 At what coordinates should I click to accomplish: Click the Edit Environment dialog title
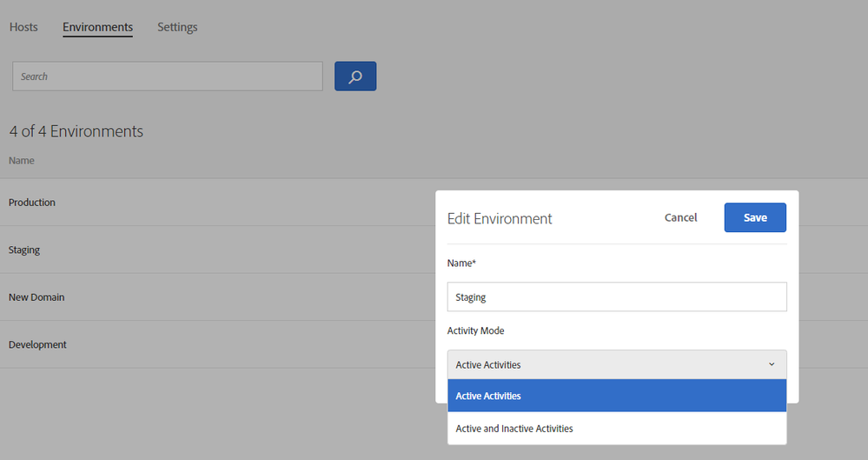coord(500,218)
